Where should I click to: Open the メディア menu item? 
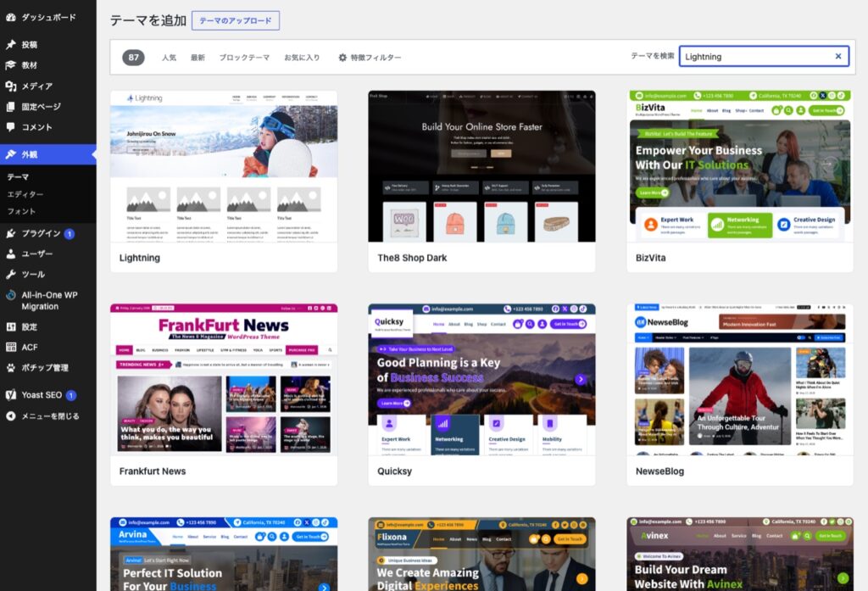(x=48, y=86)
